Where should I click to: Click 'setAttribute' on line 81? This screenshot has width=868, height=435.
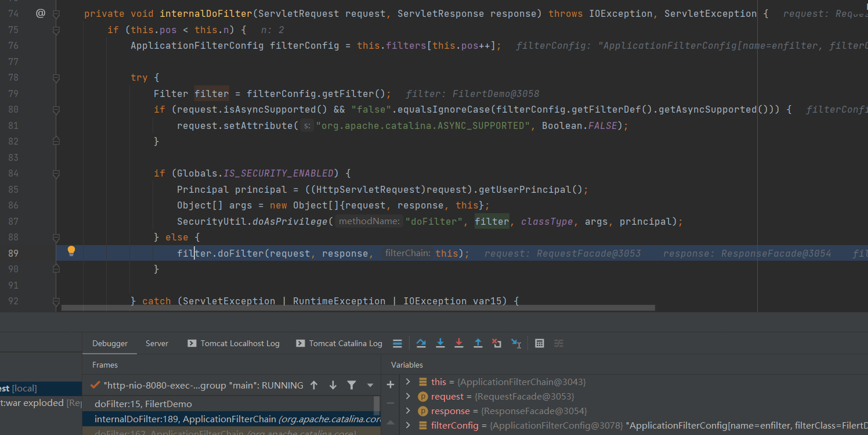click(258, 125)
